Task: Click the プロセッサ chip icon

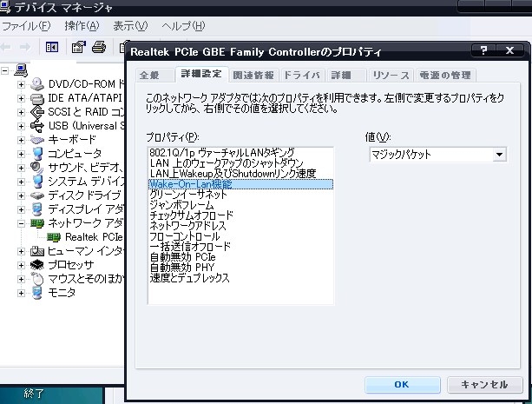Action: 36,265
